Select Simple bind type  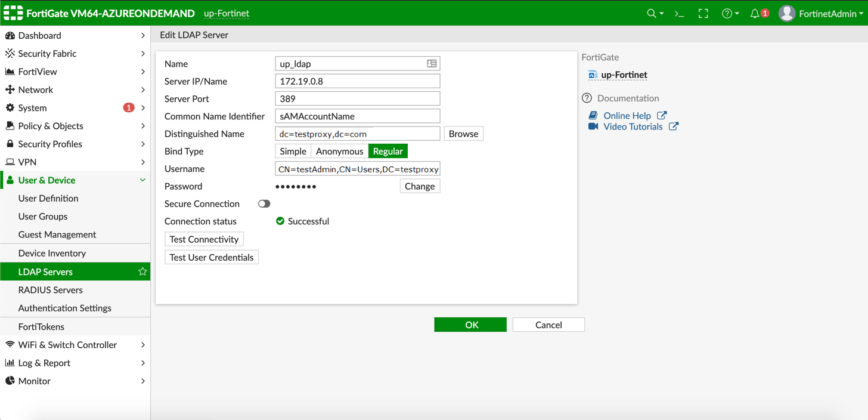coord(293,152)
